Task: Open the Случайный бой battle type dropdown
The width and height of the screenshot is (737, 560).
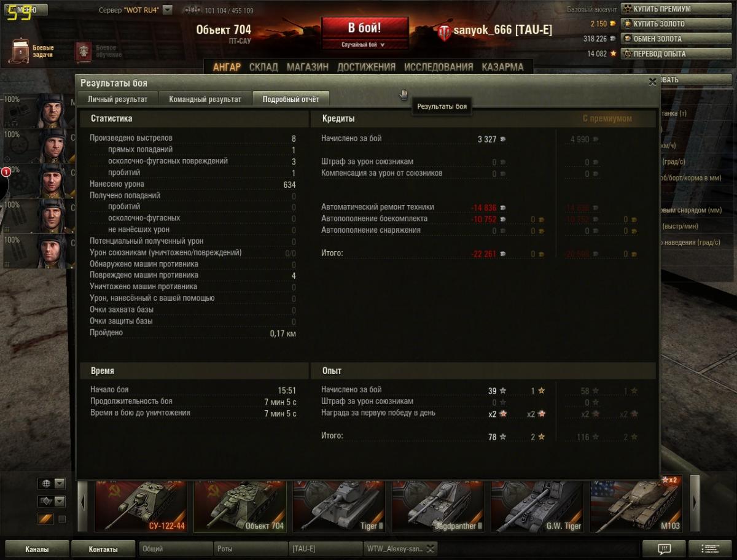Action: point(365,45)
